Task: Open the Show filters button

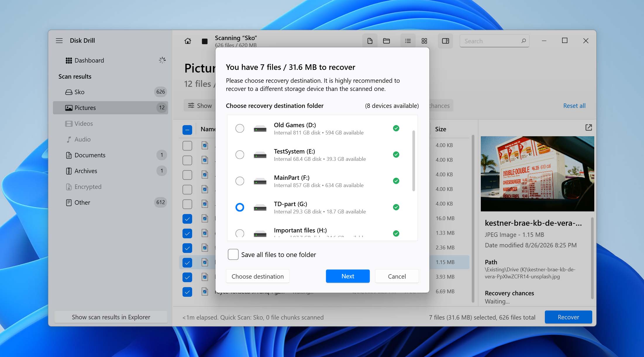Action: pos(200,106)
